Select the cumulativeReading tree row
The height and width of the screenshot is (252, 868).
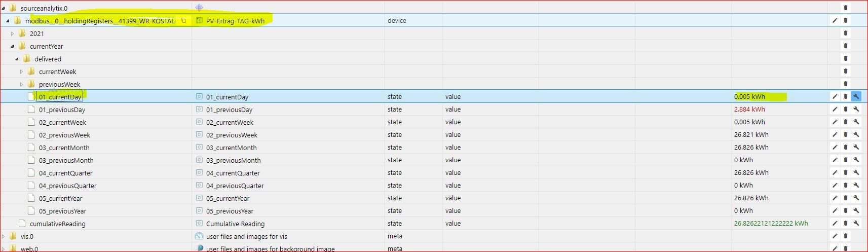57,224
